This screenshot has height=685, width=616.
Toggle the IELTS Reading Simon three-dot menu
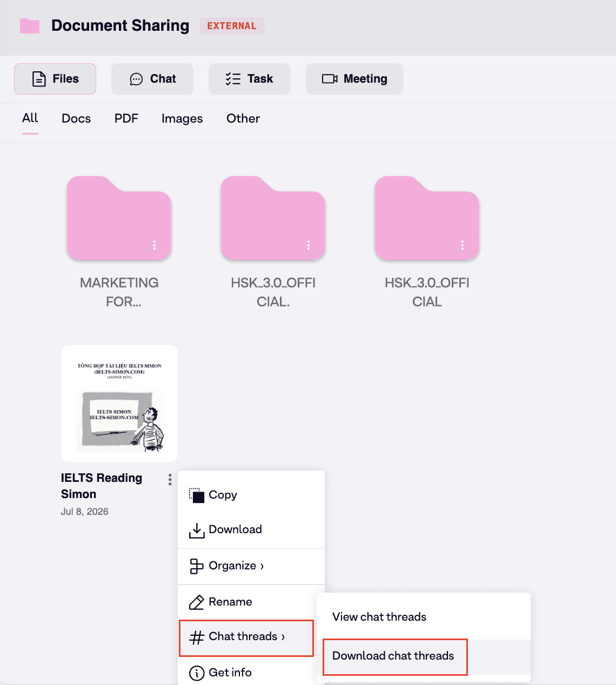[x=170, y=480]
